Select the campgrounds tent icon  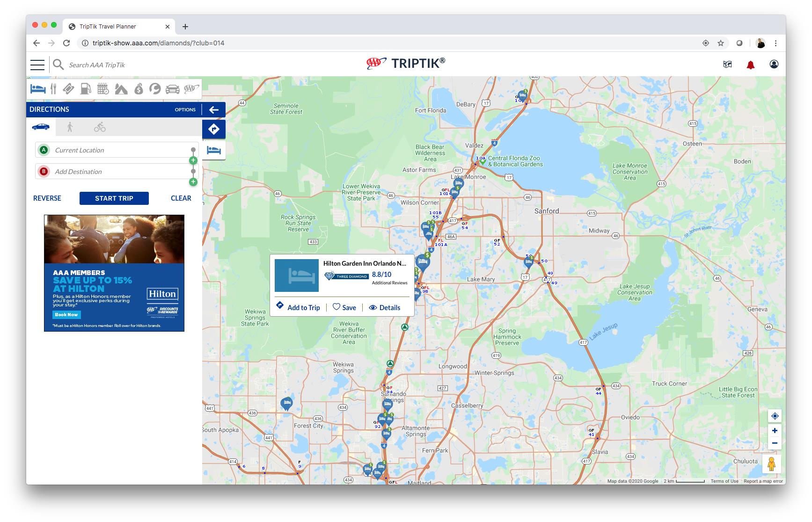point(121,88)
